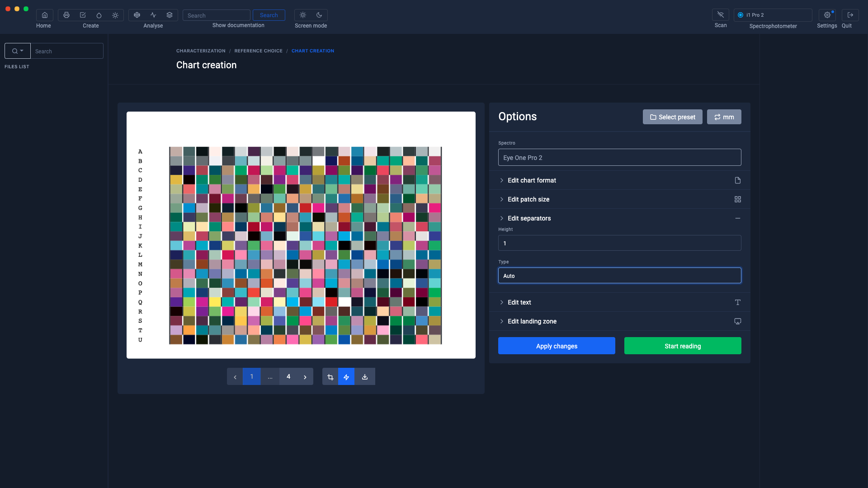Click the Spectrophotometer label
Viewport: 868px width, 488px height.
click(x=773, y=26)
